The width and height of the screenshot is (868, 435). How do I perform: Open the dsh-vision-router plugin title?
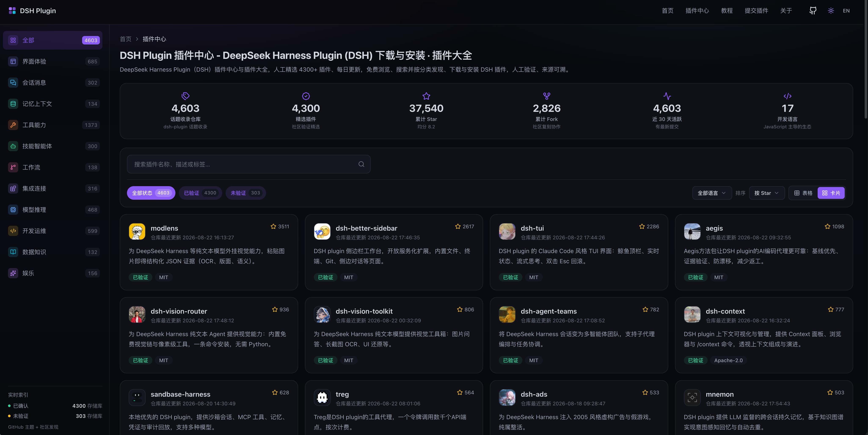click(x=179, y=311)
